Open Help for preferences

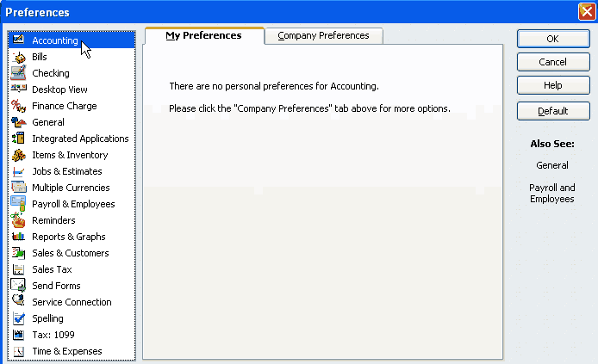click(x=552, y=85)
